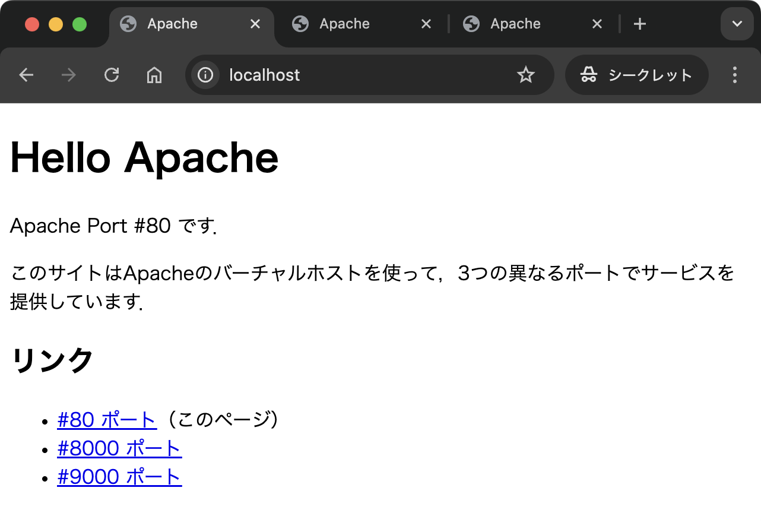Reload the current localhost page
This screenshot has width=761, height=532.
(112, 75)
